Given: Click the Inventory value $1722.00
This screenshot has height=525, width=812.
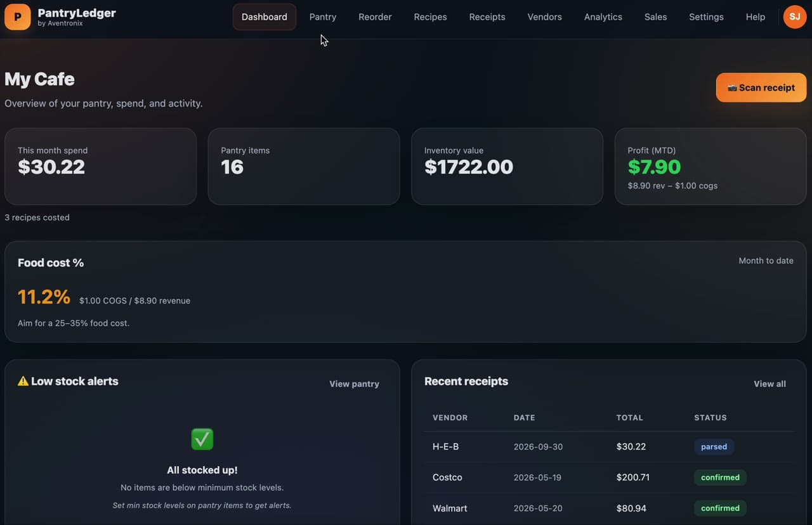Looking at the screenshot, I should (469, 167).
